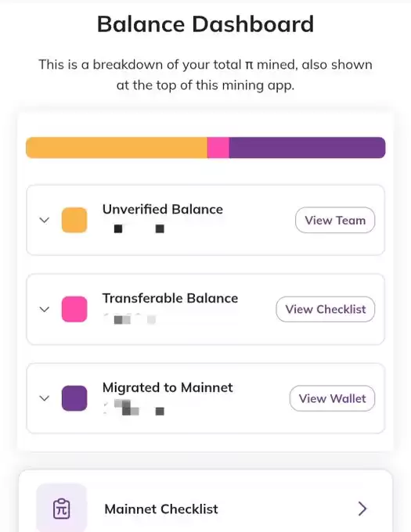The width and height of the screenshot is (411, 532).
Task: Expand the Migrated to Mainnet chevron
Action: click(x=45, y=398)
